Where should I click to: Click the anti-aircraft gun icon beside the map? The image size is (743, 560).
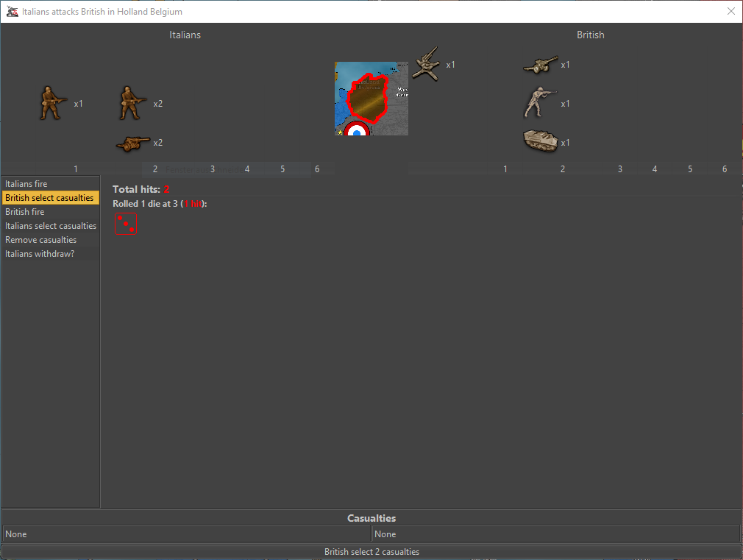click(x=426, y=65)
